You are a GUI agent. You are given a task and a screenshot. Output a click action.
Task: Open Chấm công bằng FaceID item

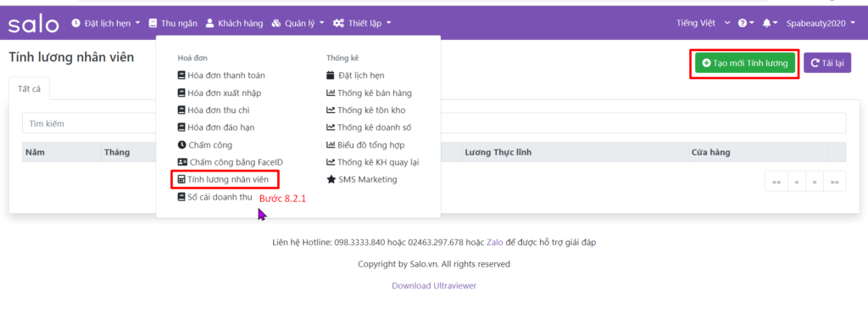[x=230, y=162]
